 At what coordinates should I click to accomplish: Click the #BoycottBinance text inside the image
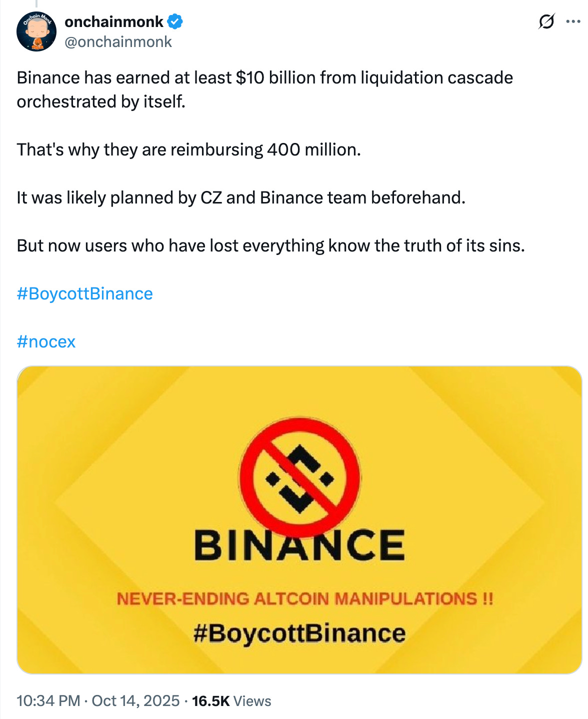(x=299, y=633)
